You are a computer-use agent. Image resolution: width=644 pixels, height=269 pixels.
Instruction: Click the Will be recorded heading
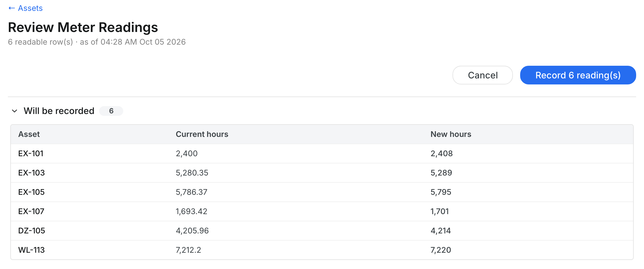click(x=59, y=111)
